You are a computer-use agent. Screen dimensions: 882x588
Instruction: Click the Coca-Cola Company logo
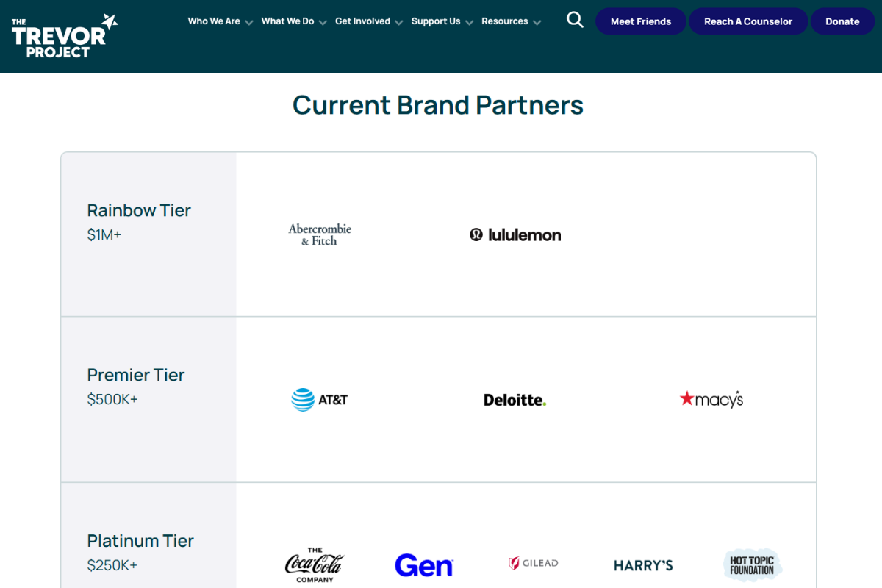pos(314,564)
